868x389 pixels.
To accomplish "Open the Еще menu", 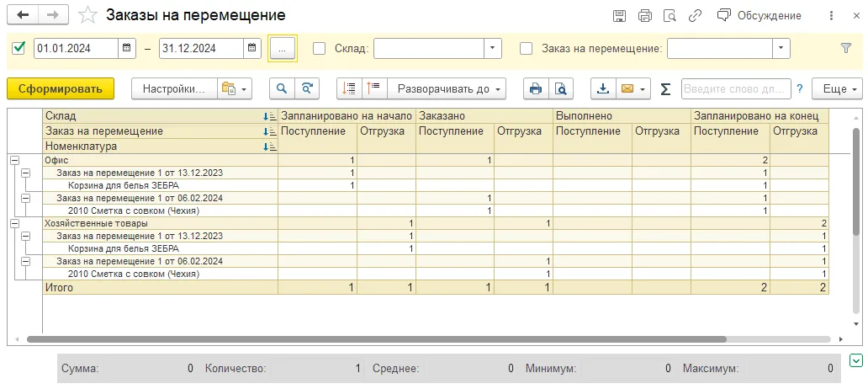I will [836, 88].
